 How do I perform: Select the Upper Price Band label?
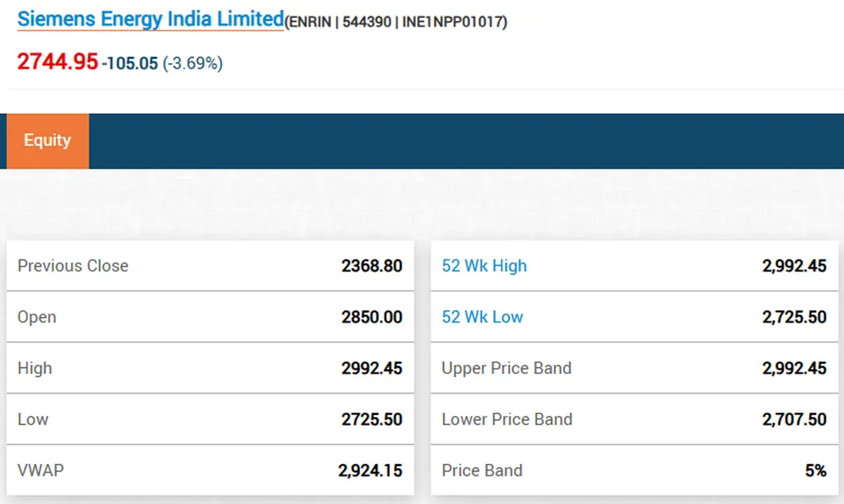(x=506, y=368)
